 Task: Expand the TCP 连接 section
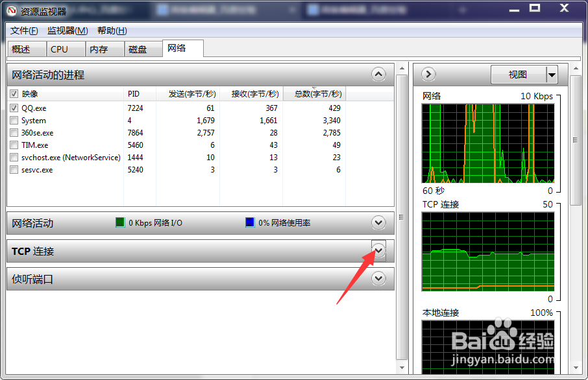pos(378,250)
